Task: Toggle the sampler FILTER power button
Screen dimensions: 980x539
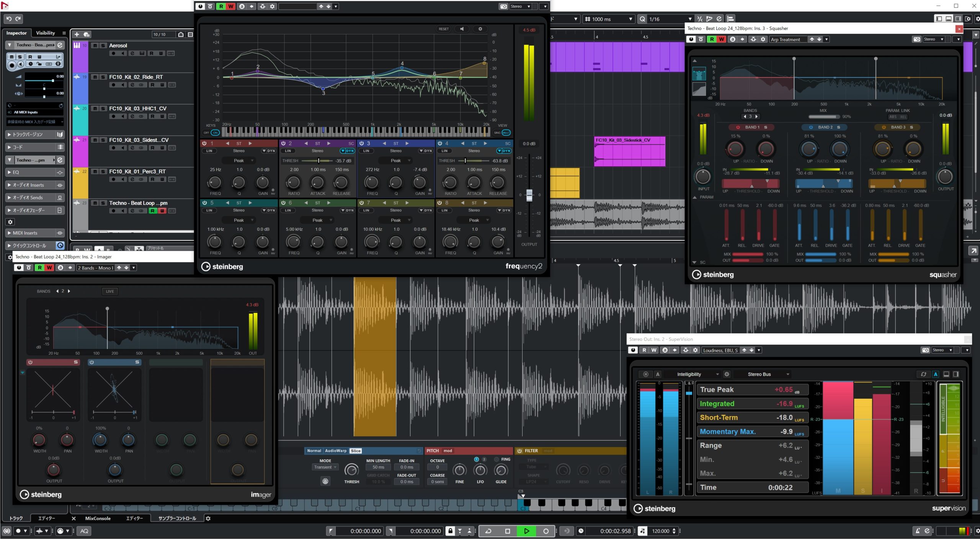Action: pos(519,451)
